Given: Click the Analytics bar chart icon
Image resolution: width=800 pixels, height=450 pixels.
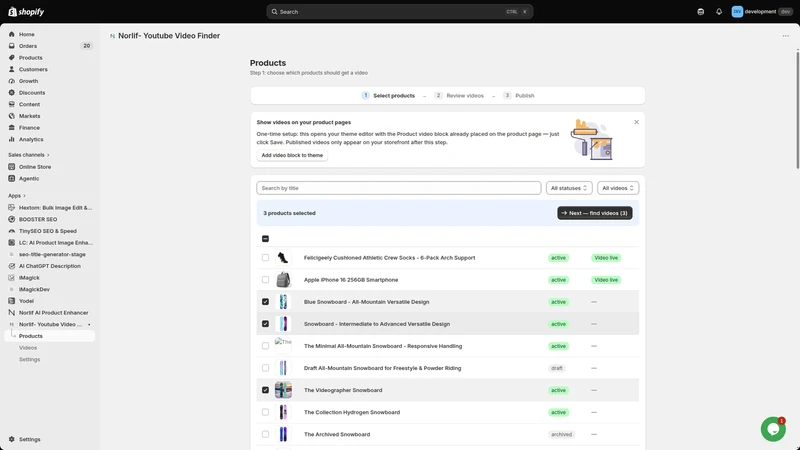Looking at the screenshot, I should click(x=12, y=139).
